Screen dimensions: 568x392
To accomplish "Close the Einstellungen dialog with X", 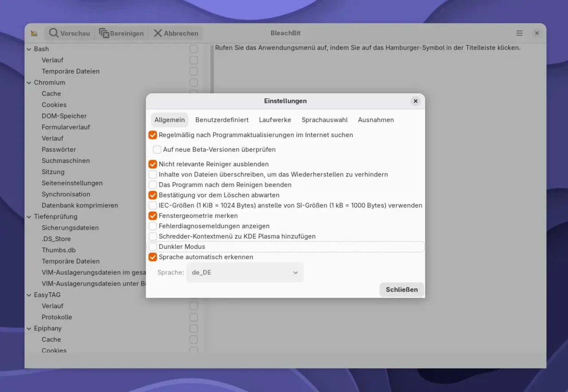I will click(415, 101).
